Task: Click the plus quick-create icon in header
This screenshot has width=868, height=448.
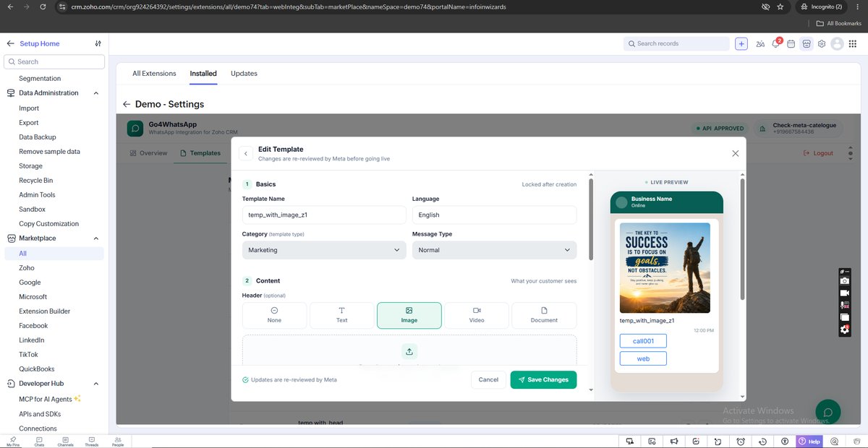Action: (x=741, y=43)
